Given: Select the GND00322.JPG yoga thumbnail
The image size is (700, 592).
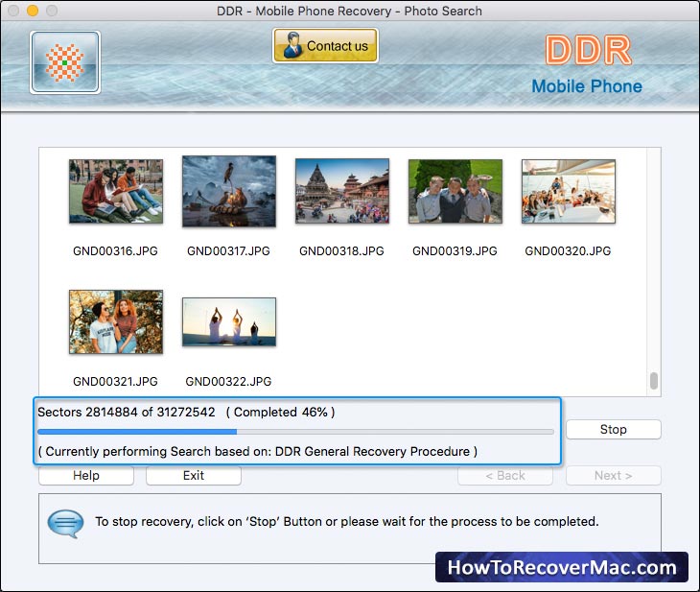Looking at the screenshot, I should point(229,321).
